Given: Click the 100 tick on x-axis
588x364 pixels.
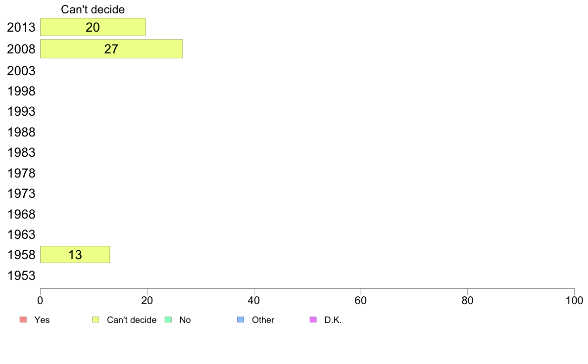Looking at the screenshot, I should pyautogui.click(x=574, y=300).
